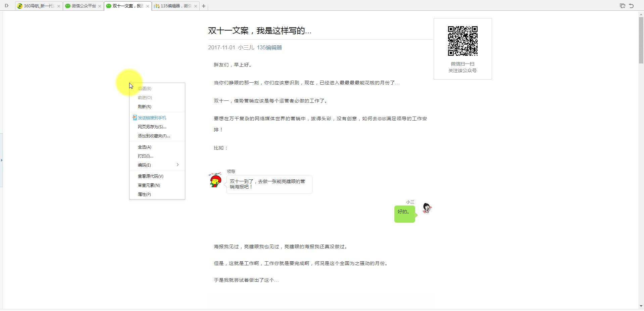
Task: Click the article title 双十一文案，我是这样写的...
Action: 260,31
